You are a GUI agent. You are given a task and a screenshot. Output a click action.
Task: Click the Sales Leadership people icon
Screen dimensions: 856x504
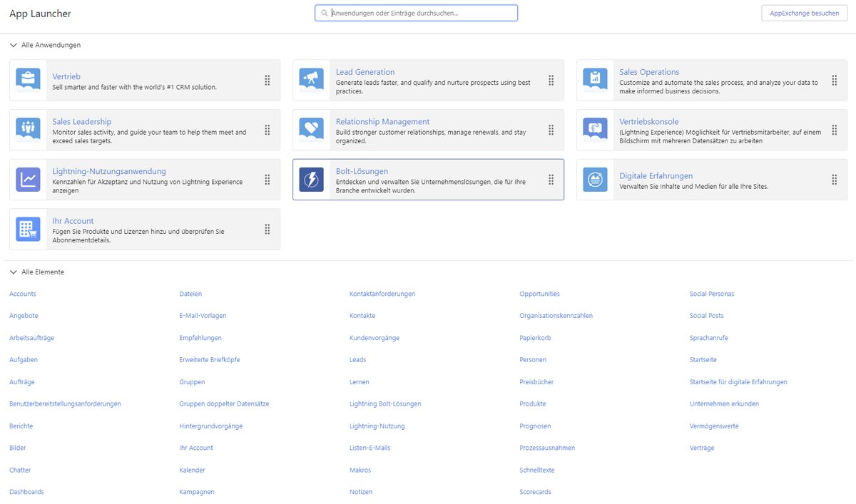click(28, 130)
